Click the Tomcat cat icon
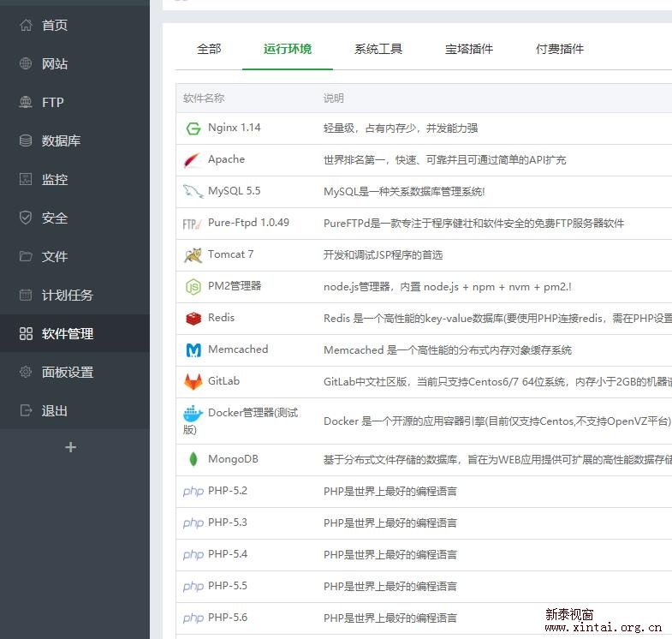Screen dimensions: 672x639 [193, 255]
